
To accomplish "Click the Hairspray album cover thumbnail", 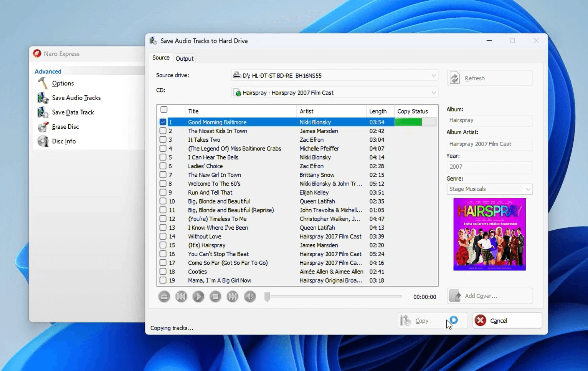I will click(x=489, y=234).
